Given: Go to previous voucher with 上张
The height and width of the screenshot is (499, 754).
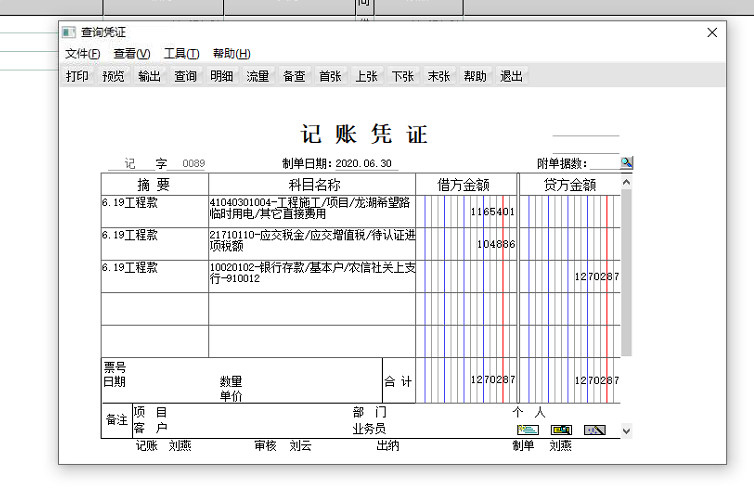Looking at the screenshot, I should (x=366, y=76).
